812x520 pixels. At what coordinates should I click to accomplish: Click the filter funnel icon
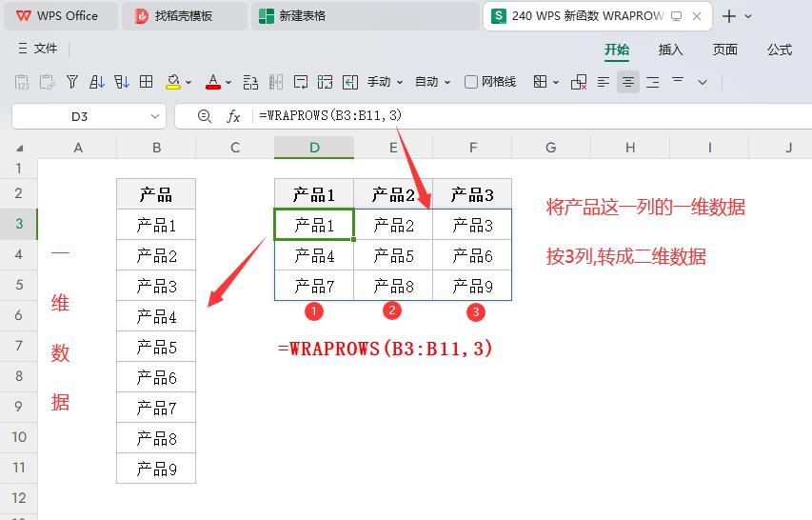click(71, 83)
